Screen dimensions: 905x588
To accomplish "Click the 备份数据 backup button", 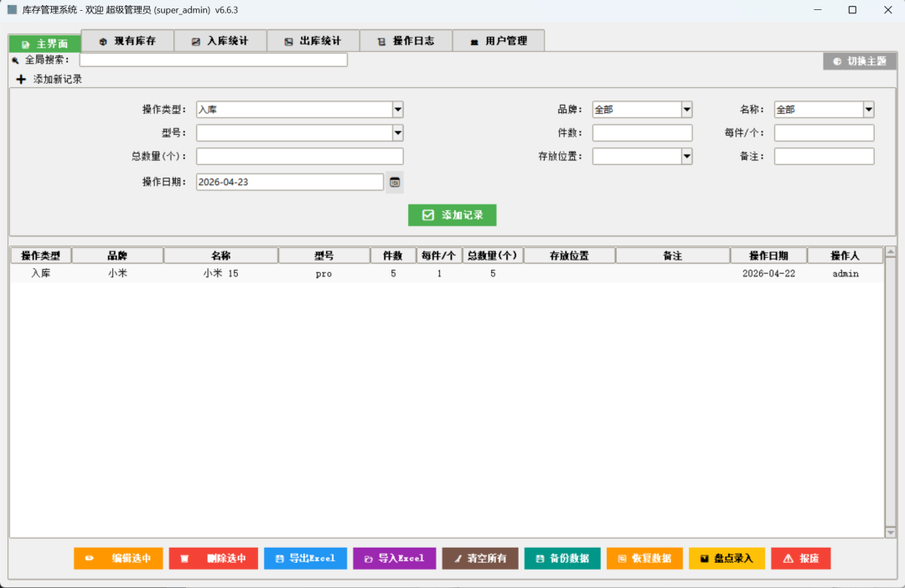I will point(561,559).
